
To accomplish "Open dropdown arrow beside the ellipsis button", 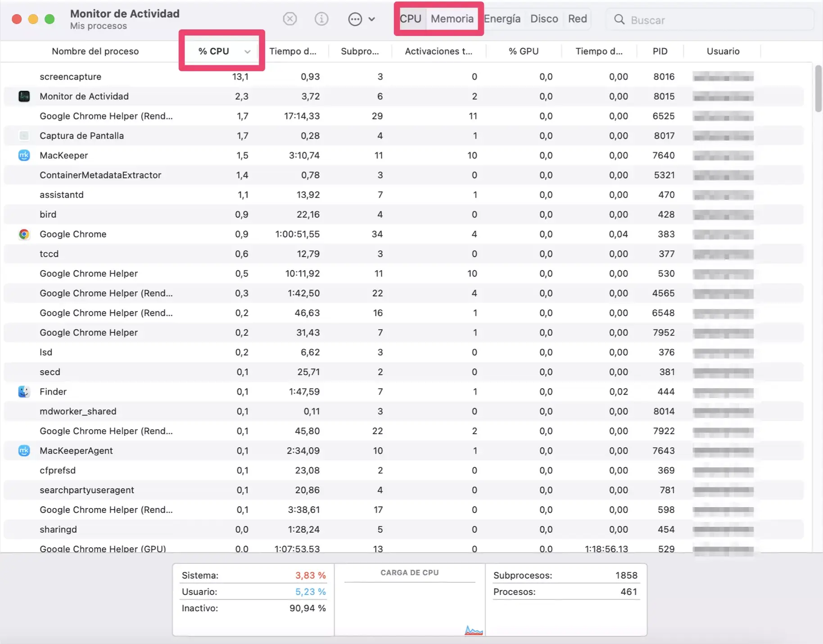I will click(372, 19).
